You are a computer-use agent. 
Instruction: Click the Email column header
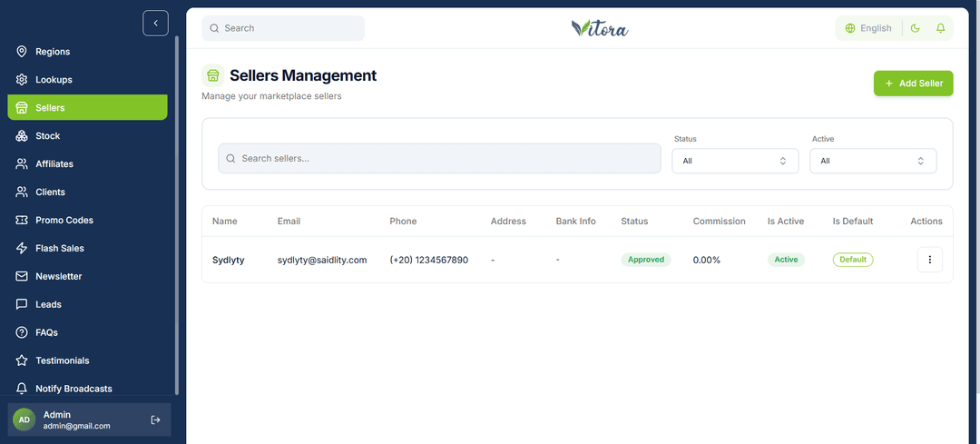(x=289, y=221)
